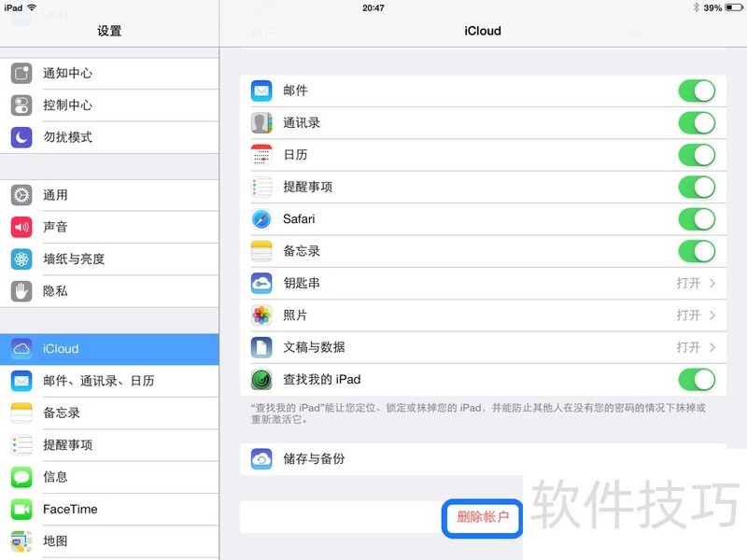Viewport: 747px width, 560px height.
Task: Open 钥匙串 settings via arrow
Action: click(x=715, y=283)
